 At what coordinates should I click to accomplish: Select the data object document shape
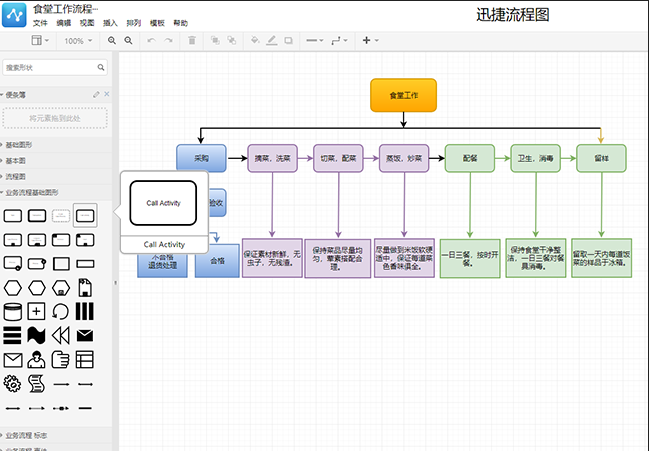tap(85, 288)
